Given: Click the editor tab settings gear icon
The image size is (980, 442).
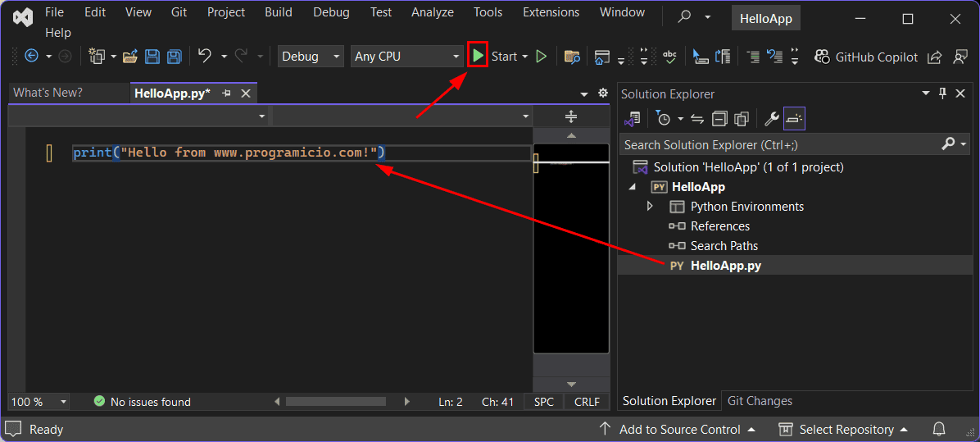Looking at the screenshot, I should 603,93.
